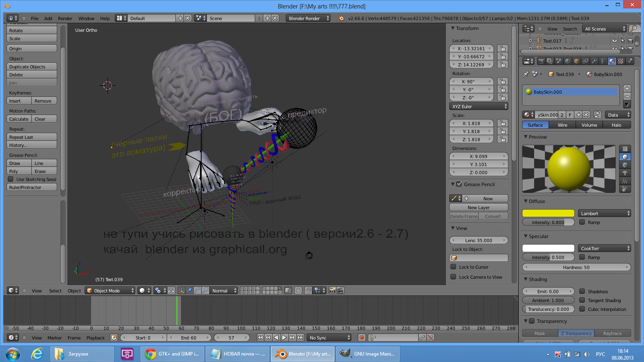Image resolution: width=644 pixels, height=362 pixels.
Task: Click the Repeat Last button
Action: click(32, 137)
